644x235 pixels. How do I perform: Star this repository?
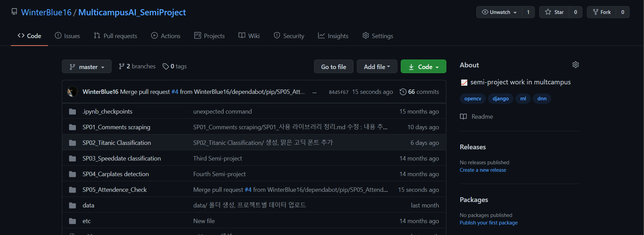[x=554, y=12]
